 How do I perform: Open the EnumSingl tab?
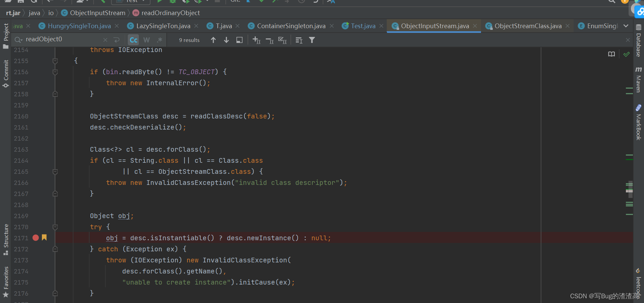(598, 26)
